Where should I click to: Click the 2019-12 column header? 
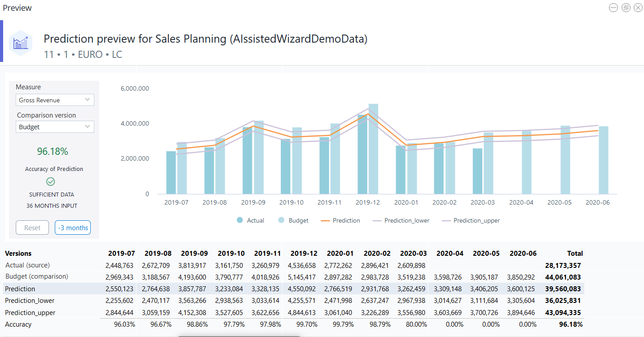tap(304, 253)
